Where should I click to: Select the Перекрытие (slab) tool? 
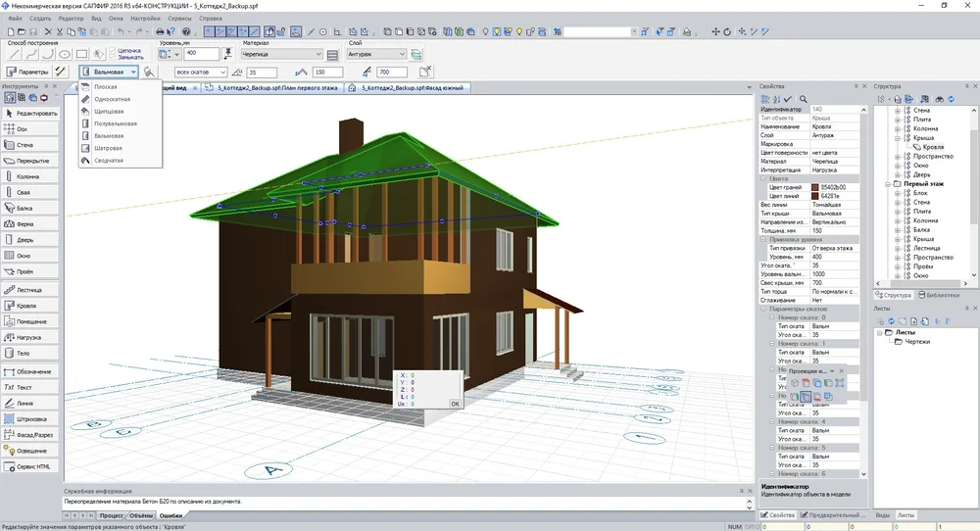click(x=30, y=161)
